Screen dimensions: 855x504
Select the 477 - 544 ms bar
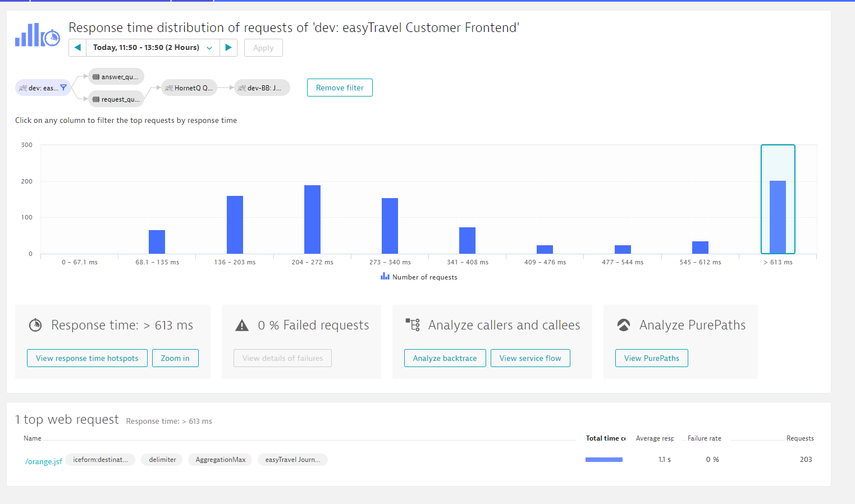click(623, 249)
